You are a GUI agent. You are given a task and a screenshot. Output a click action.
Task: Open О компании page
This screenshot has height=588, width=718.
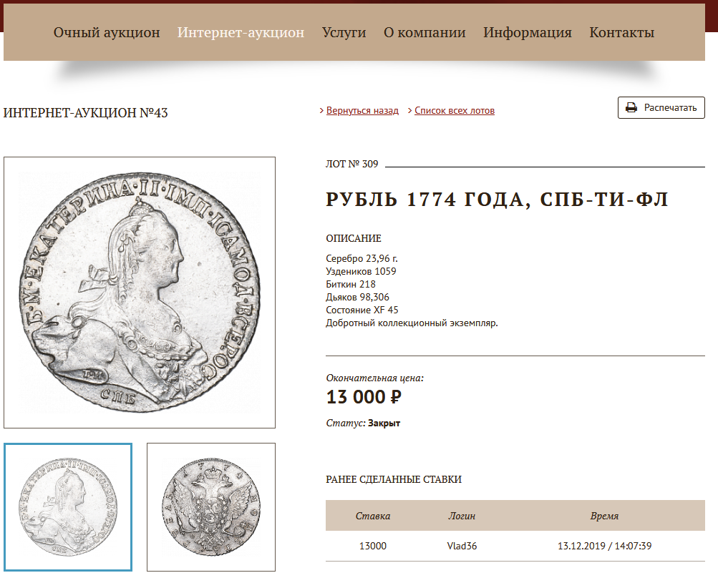click(x=425, y=32)
